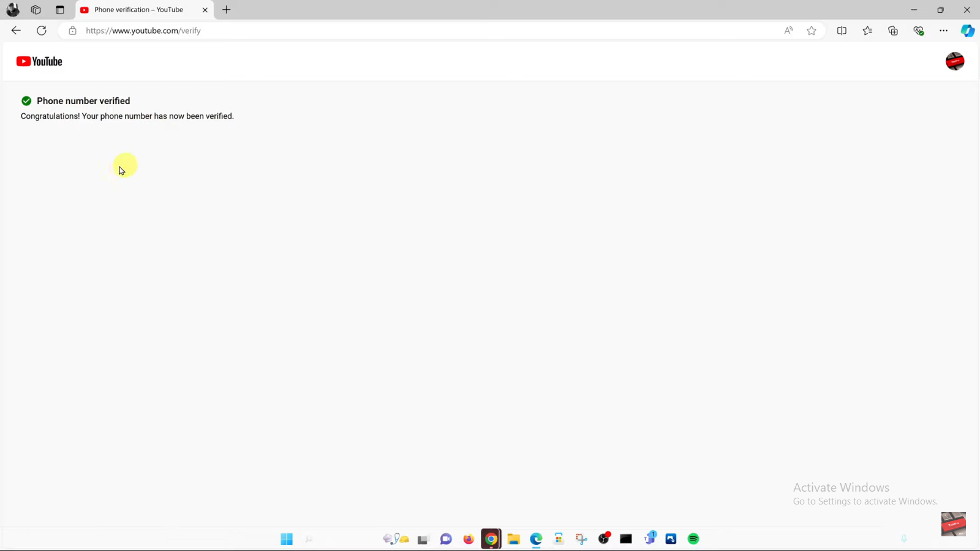
Task: Close the Phone verification tab
Action: tap(205, 10)
